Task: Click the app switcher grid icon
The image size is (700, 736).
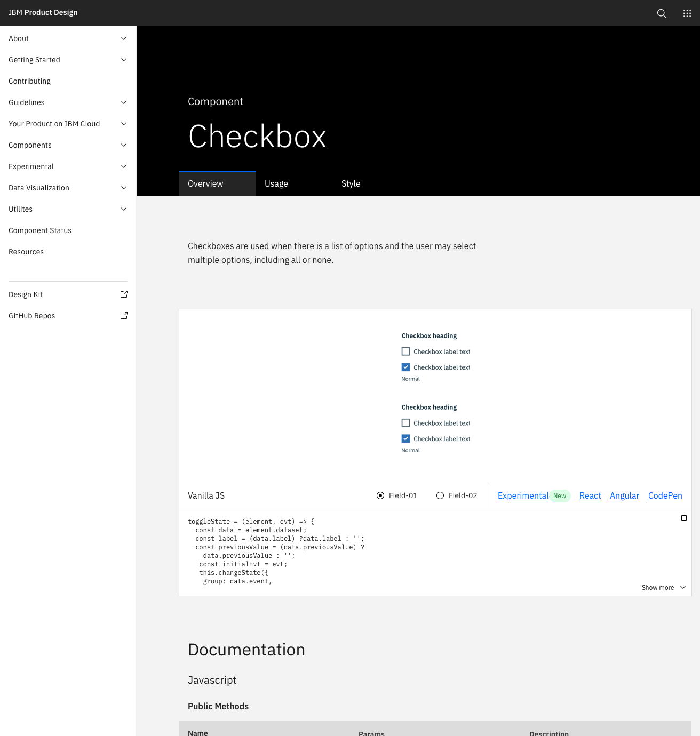Action: 687,13
